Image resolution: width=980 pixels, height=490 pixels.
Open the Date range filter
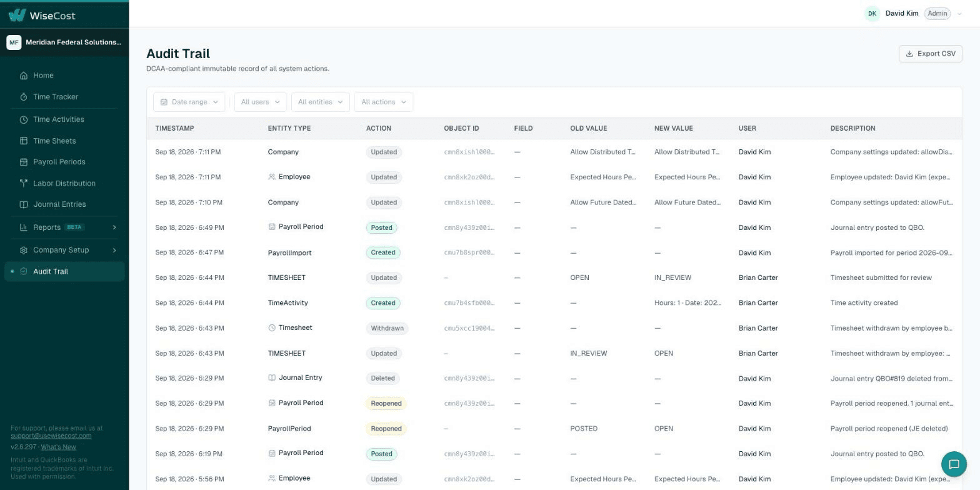(189, 102)
